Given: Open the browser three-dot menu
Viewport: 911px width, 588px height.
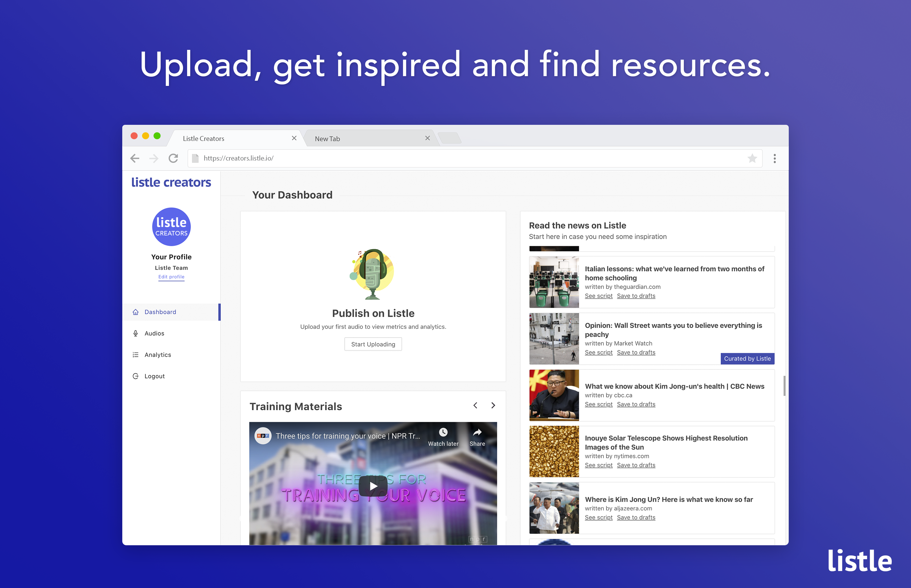Looking at the screenshot, I should coord(775,159).
